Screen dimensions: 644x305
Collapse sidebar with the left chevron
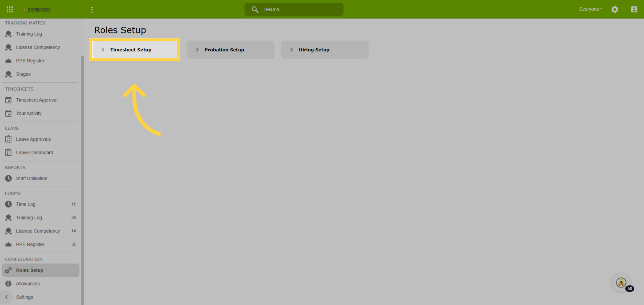tap(6, 297)
